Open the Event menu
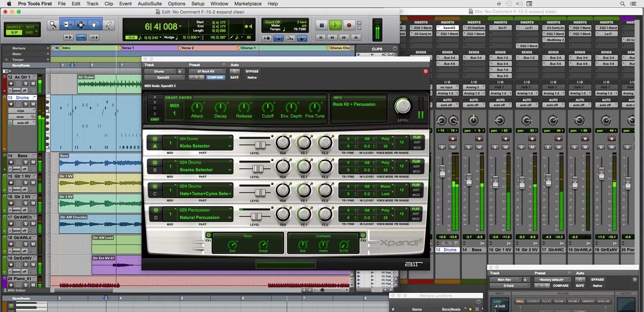The width and height of the screenshot is (644, 312). point(125,3)
